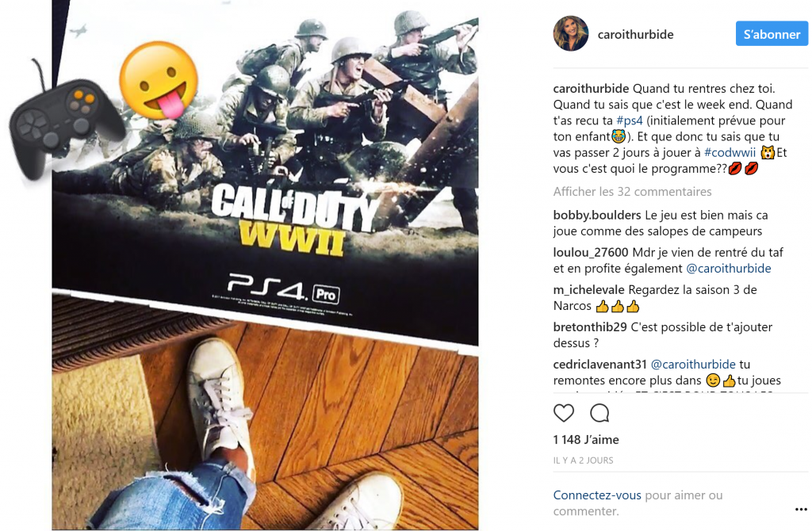Open the three-dot more options menu
The height and width of the screenshot is (531, 812).
(x=801, y=510)
